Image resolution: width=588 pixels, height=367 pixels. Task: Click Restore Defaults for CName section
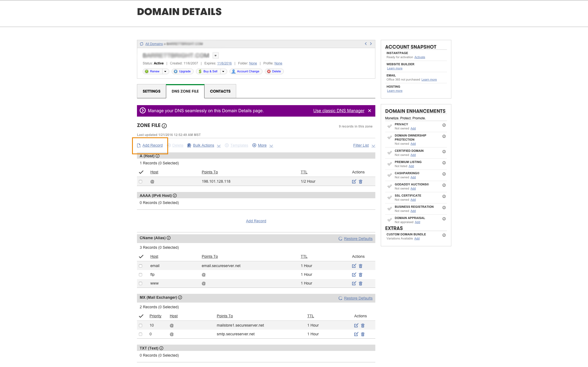point(358,239)
